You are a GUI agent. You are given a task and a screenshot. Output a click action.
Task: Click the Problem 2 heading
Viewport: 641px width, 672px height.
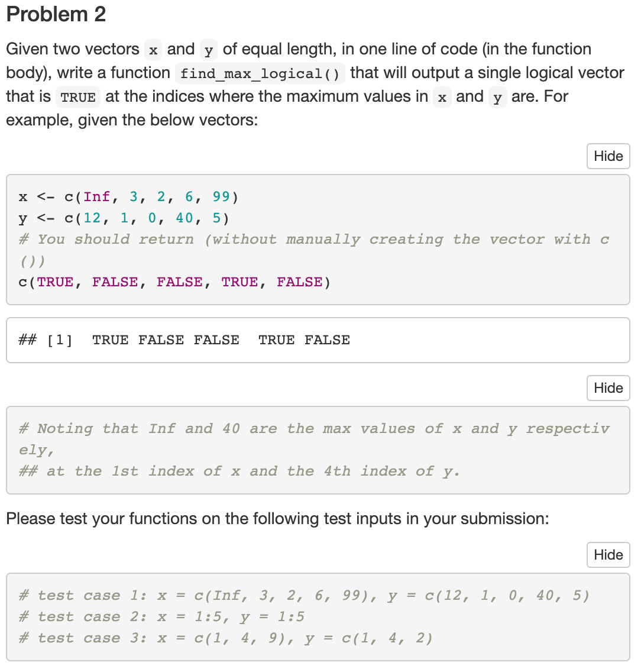point(56,14)
